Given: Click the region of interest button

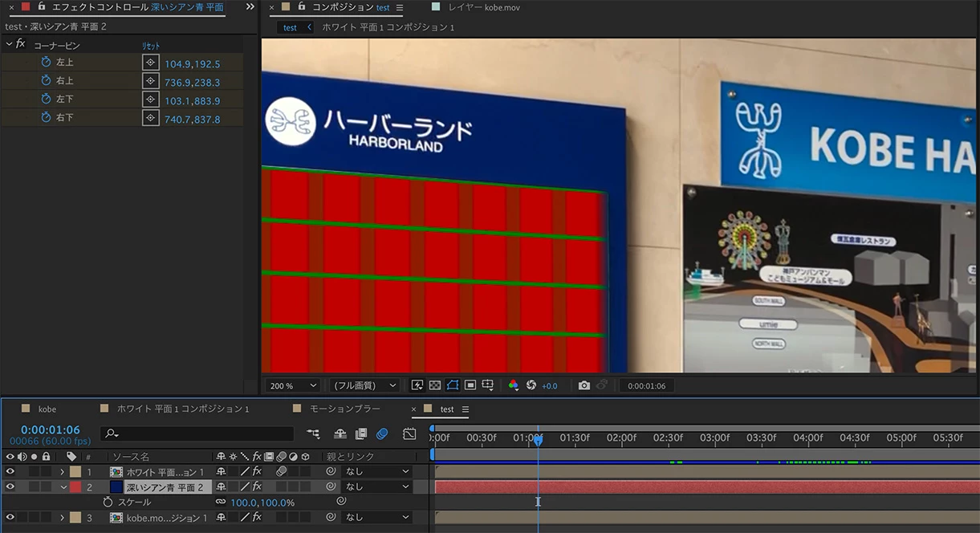Looking at the screenshot, I should 470,385.
